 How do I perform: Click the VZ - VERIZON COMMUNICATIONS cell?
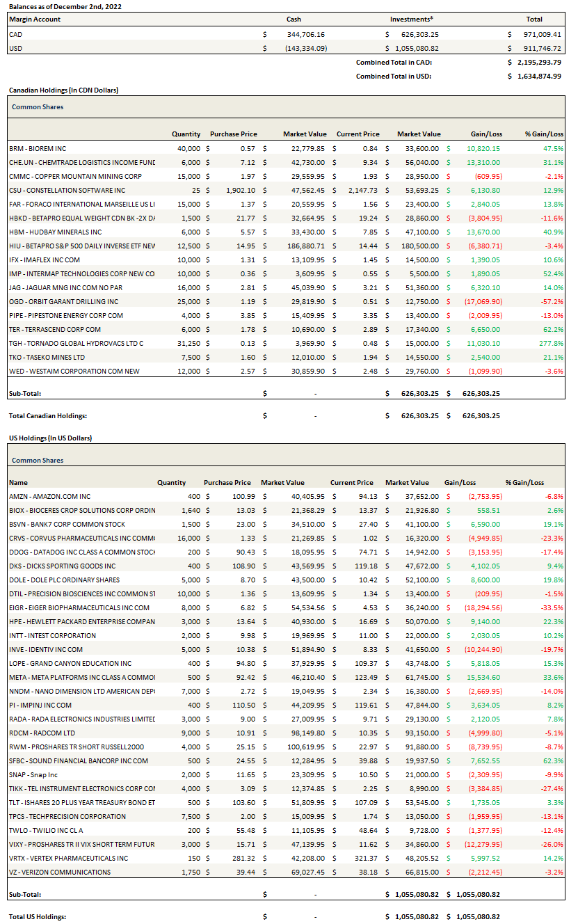coord(60,872)
